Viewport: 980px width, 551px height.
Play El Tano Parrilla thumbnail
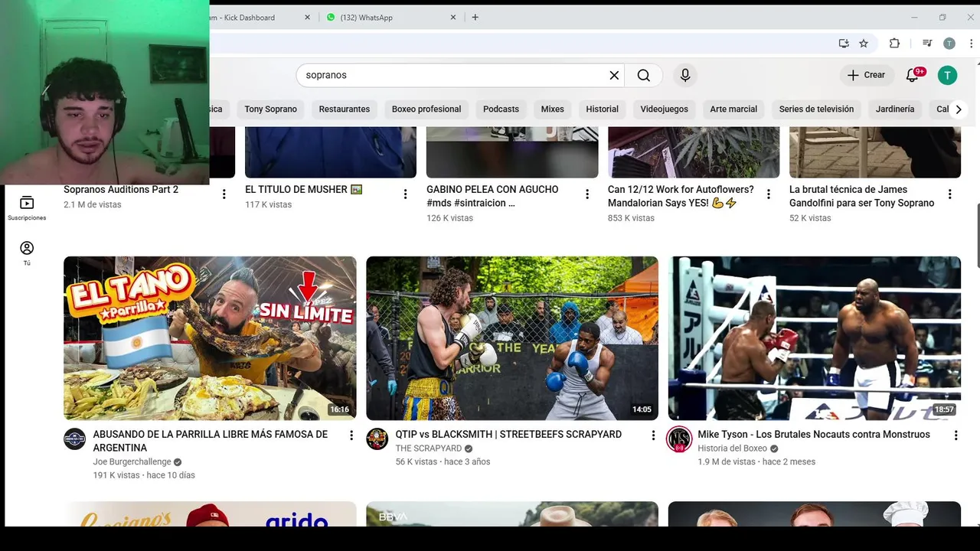coord(210,338)
